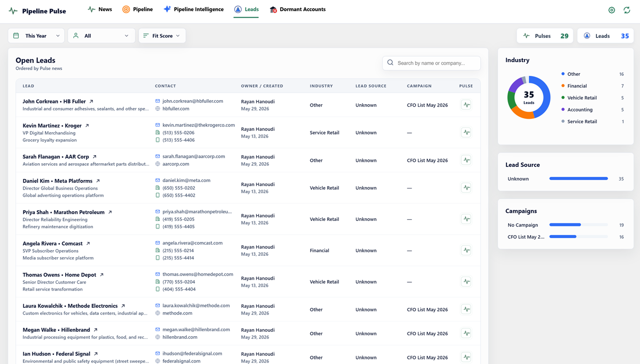Click the Service Retail legend entry
Screen dimensions: 640x364
(592, 121)
